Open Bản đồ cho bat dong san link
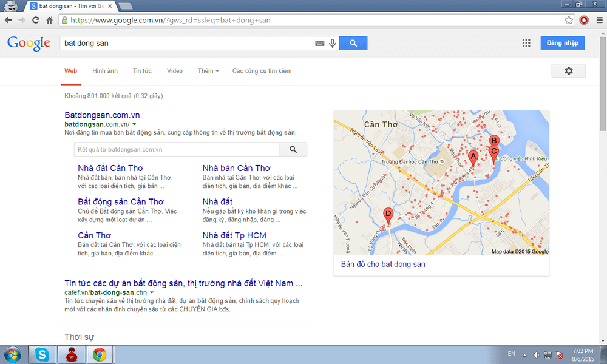This screenshot has width=607, height=364. (x=383, y=264)
